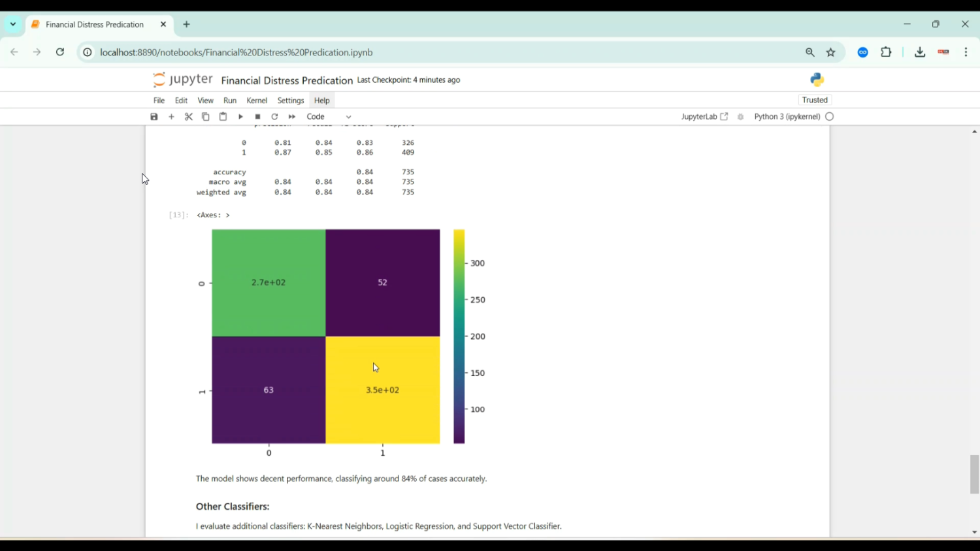Rename the notebook title Financial Distress Predication

tap(287, 80)
